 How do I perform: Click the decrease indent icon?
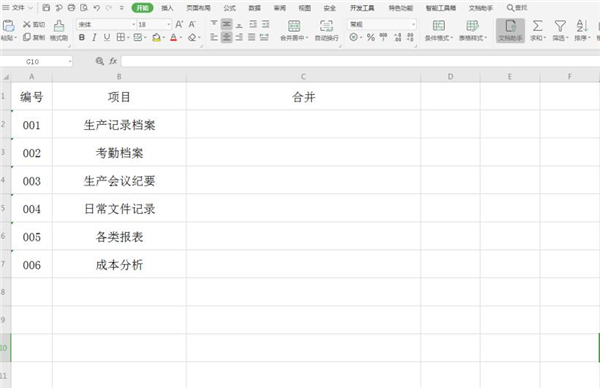click(253, 24)
